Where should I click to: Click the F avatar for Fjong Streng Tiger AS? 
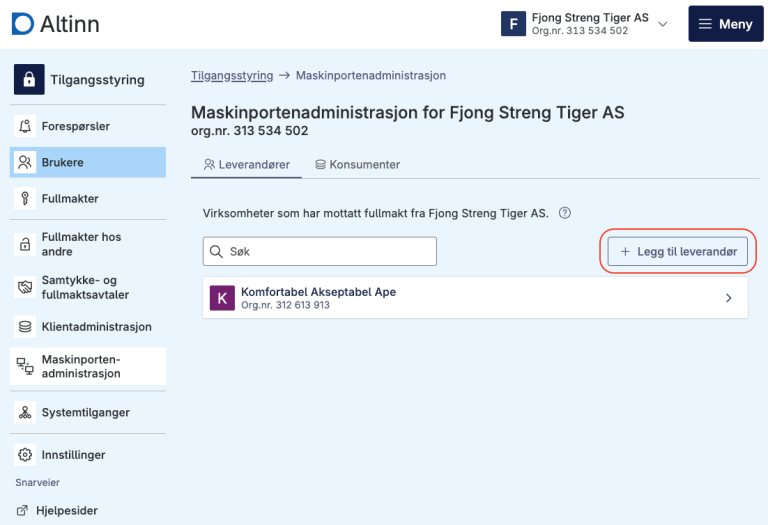(513, 24)
